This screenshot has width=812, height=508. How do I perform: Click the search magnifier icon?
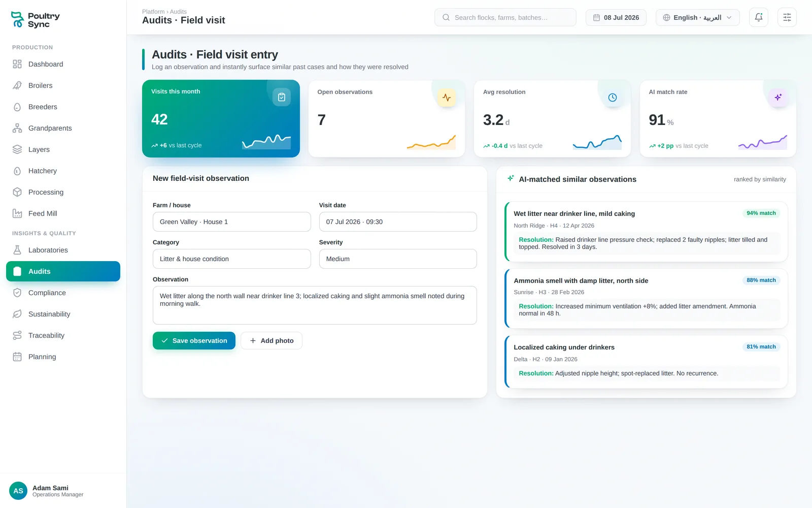446,17
